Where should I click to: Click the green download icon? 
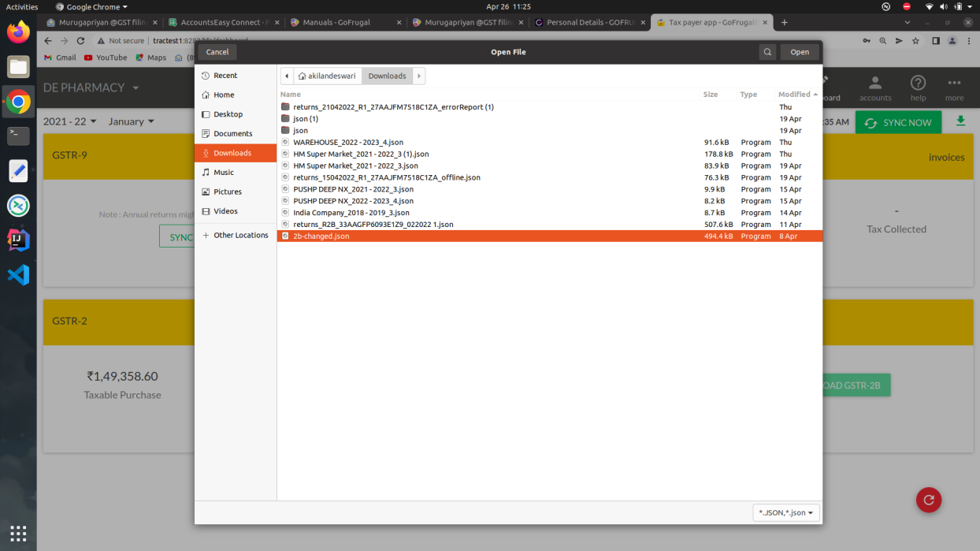pyautogui.click(x=960, y=121)
